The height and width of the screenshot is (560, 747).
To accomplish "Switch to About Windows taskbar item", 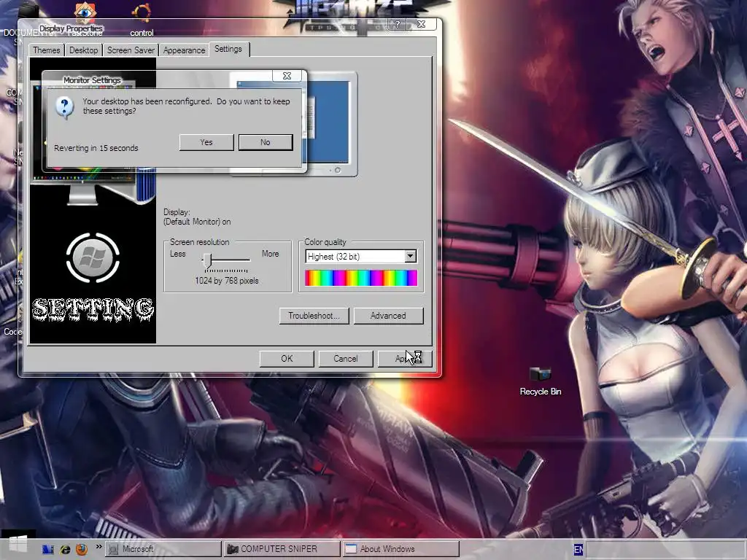I will (400, 549).
